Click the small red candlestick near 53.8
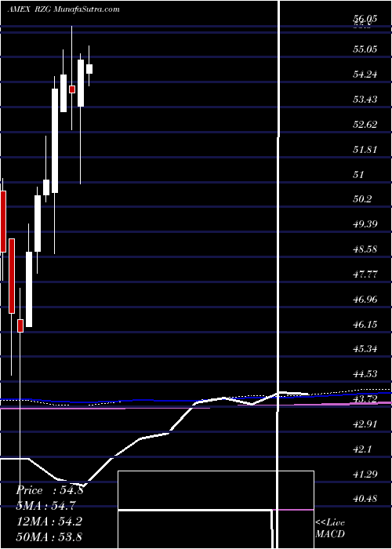Image resolution: width=392 pixels, height=549 pixels. click(x=72, y=89)
